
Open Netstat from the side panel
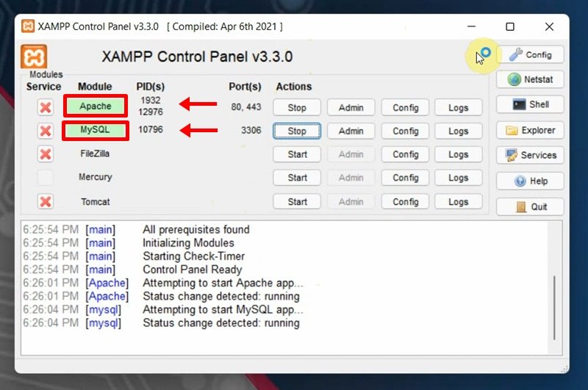coord(530,79)
